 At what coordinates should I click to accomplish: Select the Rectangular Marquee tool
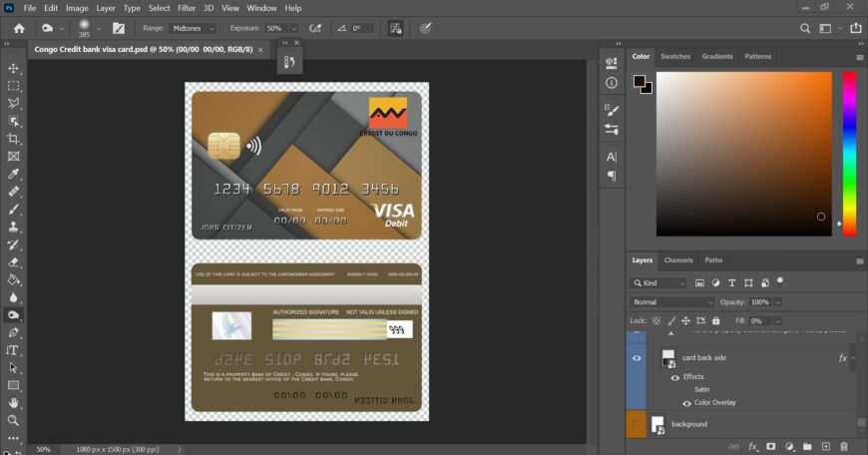click(x=13, y=86)
